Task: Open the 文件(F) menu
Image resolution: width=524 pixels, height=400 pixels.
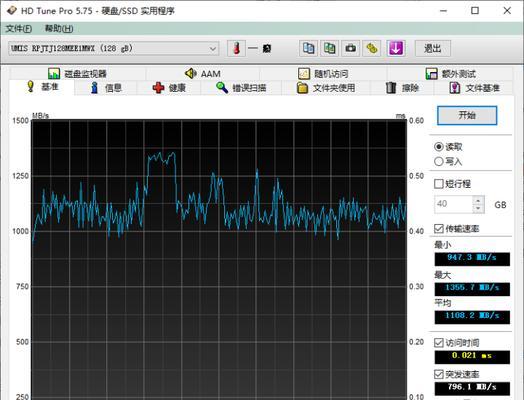Action: (x=19, y=29)
